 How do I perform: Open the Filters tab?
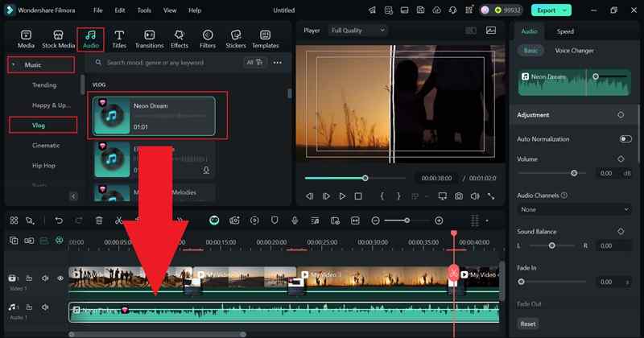(208, 39)
